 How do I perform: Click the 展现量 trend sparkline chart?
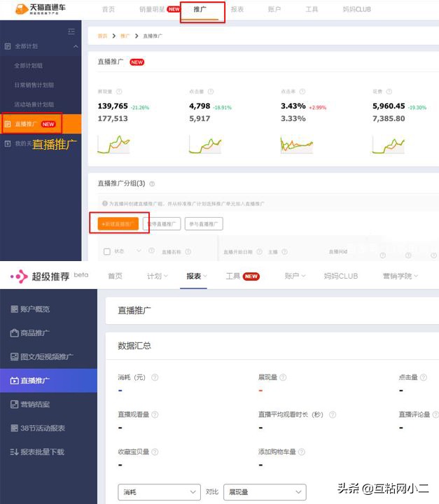113,144
